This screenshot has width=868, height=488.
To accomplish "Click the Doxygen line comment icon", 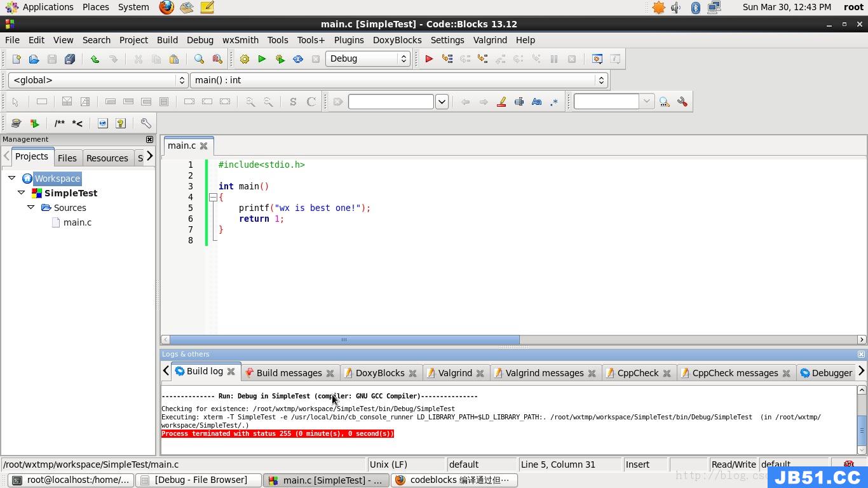I will point(77,123).
